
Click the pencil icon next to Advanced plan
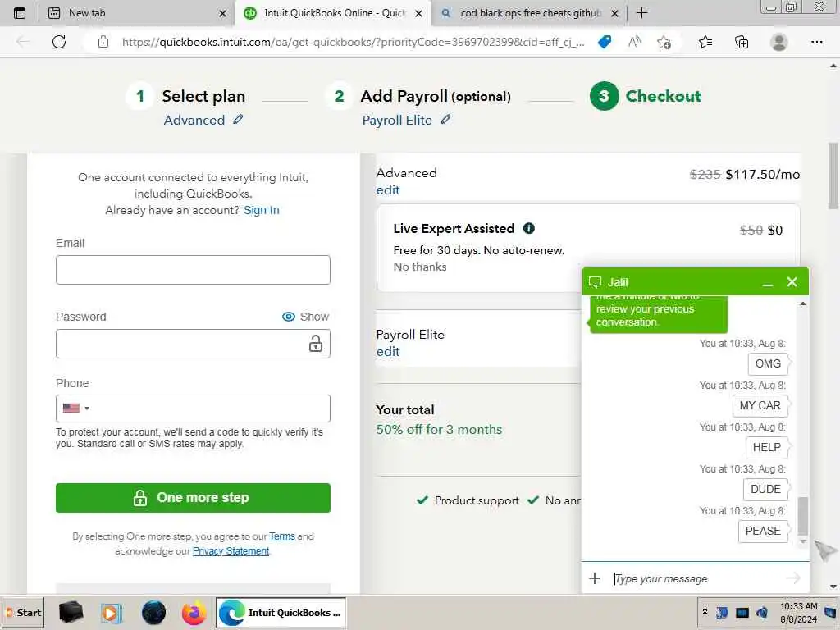238,120
